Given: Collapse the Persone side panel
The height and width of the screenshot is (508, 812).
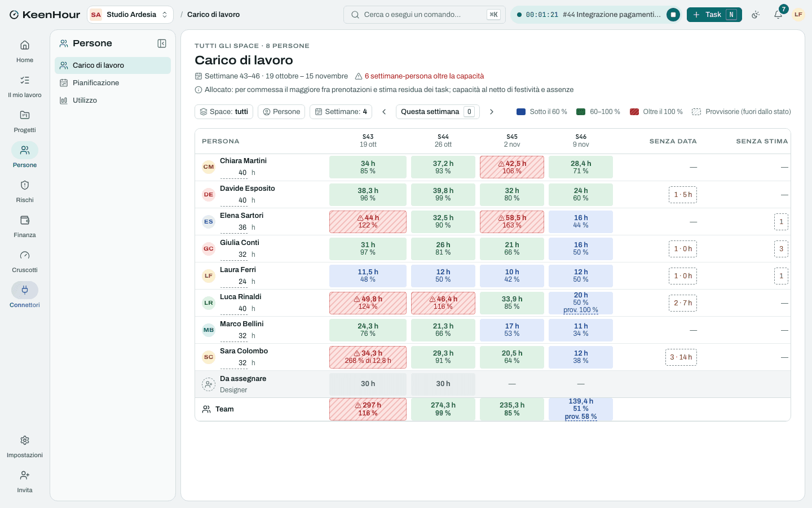Looking at the screenshot, I should pos(162,43).
